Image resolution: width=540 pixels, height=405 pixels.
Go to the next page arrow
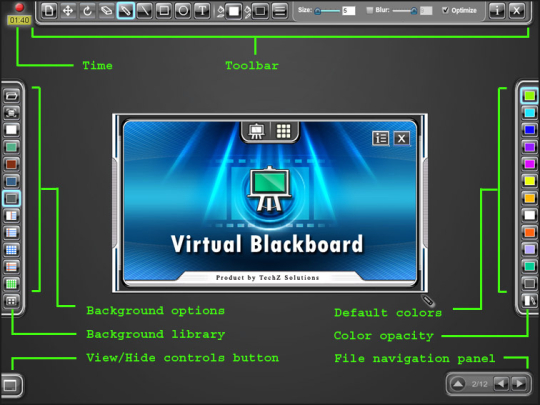coord(519,384)
